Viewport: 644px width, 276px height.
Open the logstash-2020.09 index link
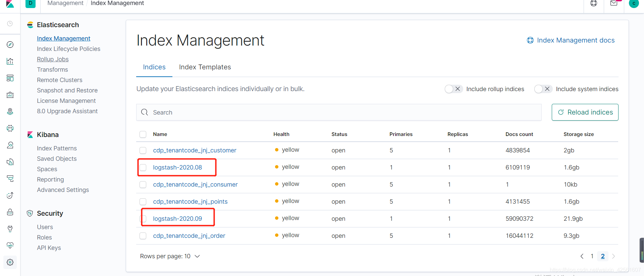click(177, 219)
